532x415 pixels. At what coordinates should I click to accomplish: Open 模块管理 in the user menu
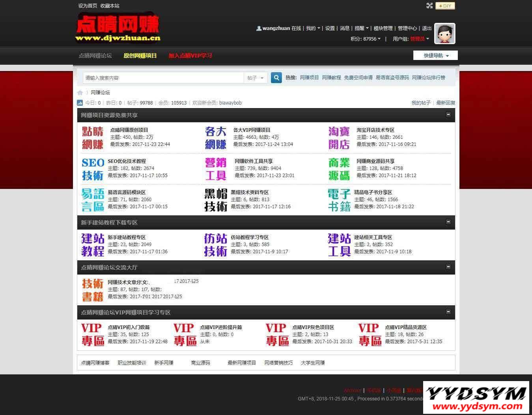pyautogui.click(x=383, y=28)
